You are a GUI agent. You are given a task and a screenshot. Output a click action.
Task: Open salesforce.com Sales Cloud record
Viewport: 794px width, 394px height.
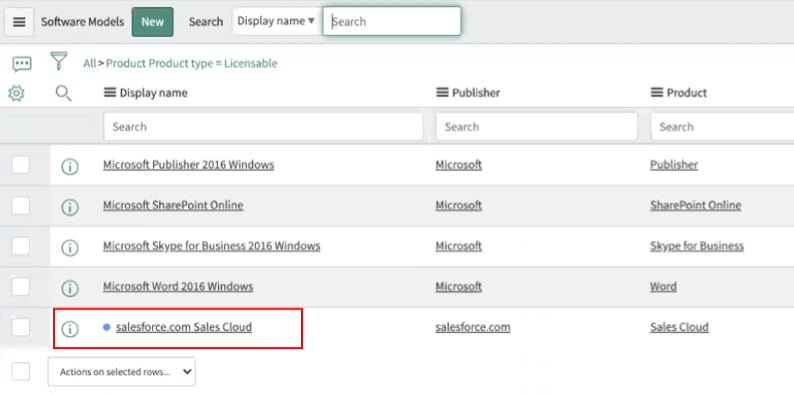click(184, 327)
